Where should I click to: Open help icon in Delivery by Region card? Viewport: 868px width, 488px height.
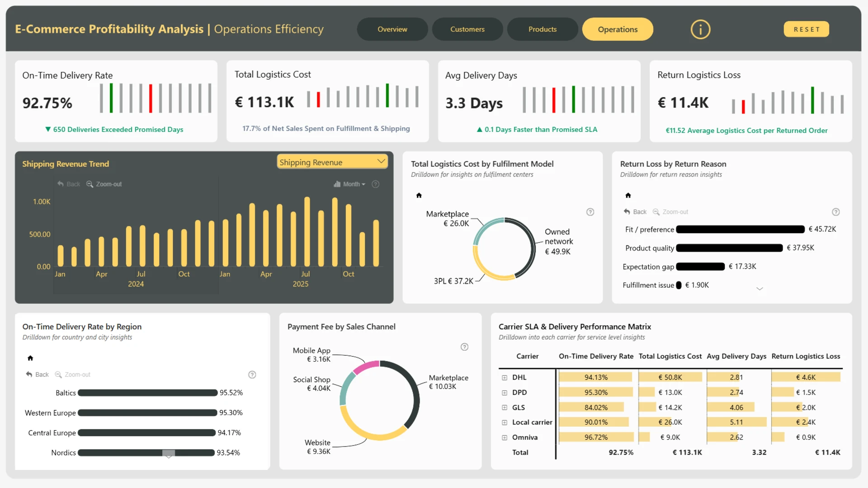(252, 375)
